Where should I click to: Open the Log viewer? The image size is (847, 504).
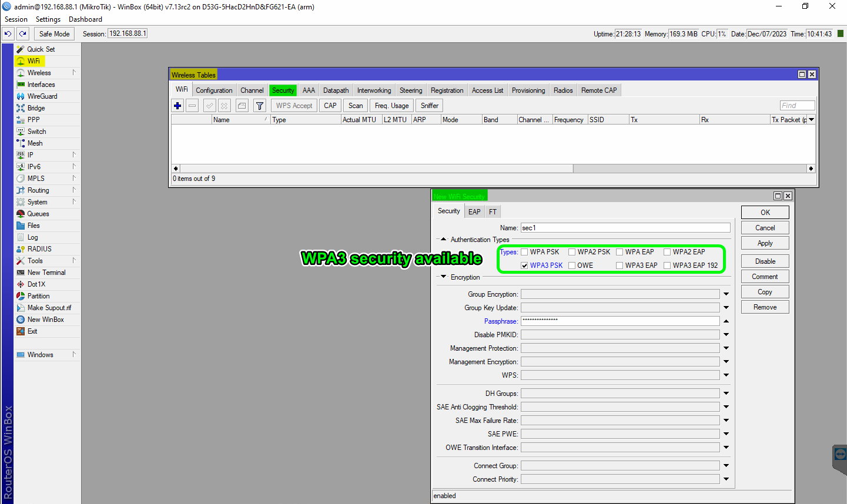32,237
